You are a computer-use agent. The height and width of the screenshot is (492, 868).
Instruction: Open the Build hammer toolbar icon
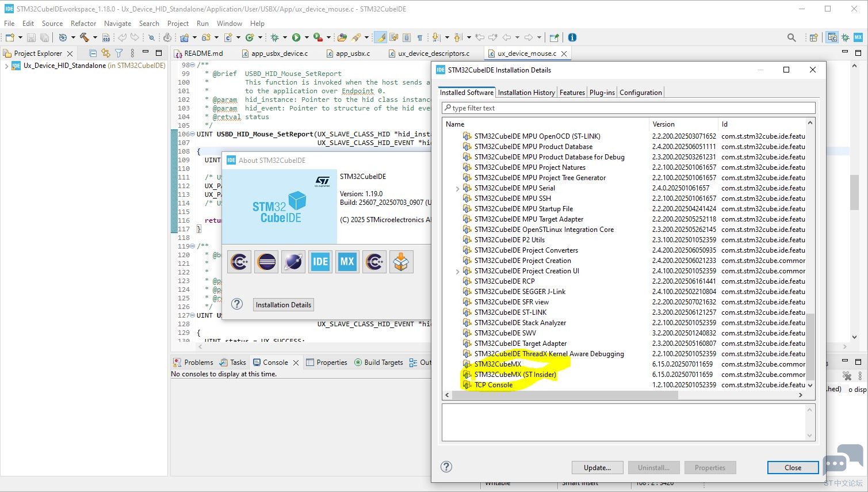coord(85,37)
